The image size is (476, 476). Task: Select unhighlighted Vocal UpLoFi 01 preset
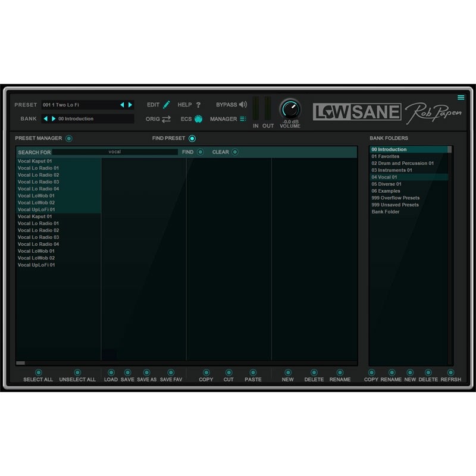[x=58, y=265]
